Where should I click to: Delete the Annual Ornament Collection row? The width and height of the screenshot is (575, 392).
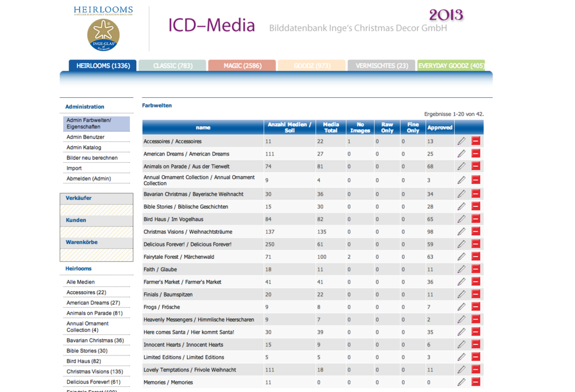(475, 180)
